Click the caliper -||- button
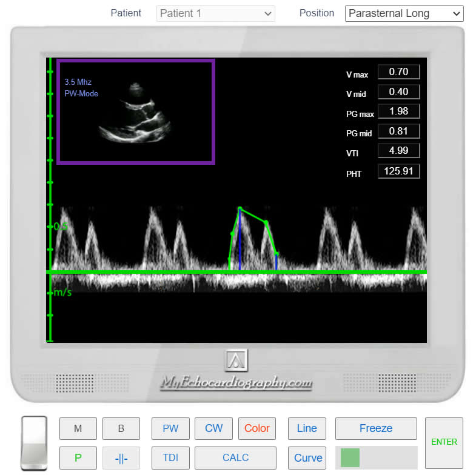476x475 pixels. pyautogui.click(x=121, y=457)
